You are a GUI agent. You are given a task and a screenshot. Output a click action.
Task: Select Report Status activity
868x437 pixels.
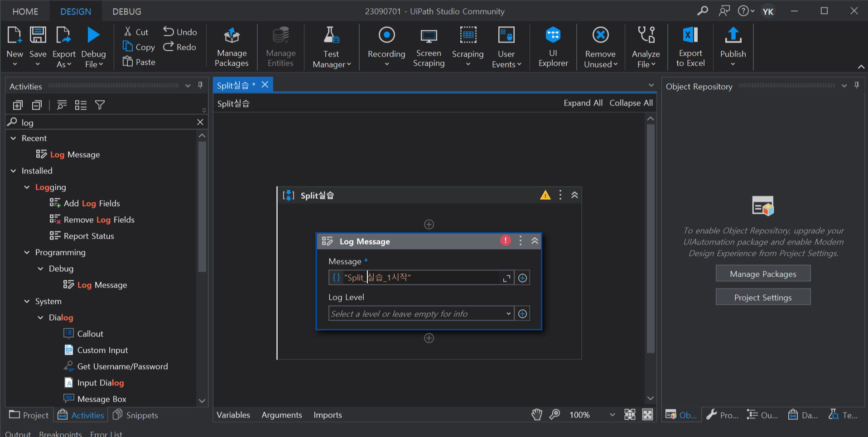[x=82, y=236]
